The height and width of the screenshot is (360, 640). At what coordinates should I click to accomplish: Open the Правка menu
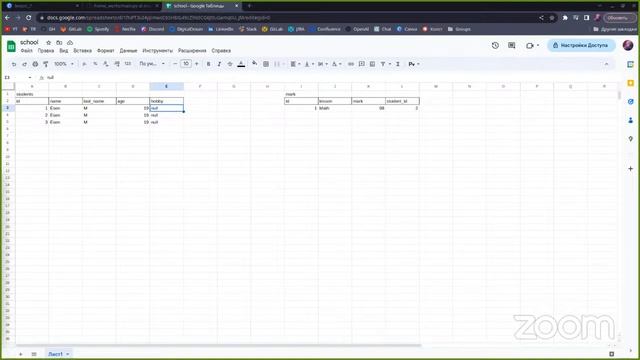point(46,51)
